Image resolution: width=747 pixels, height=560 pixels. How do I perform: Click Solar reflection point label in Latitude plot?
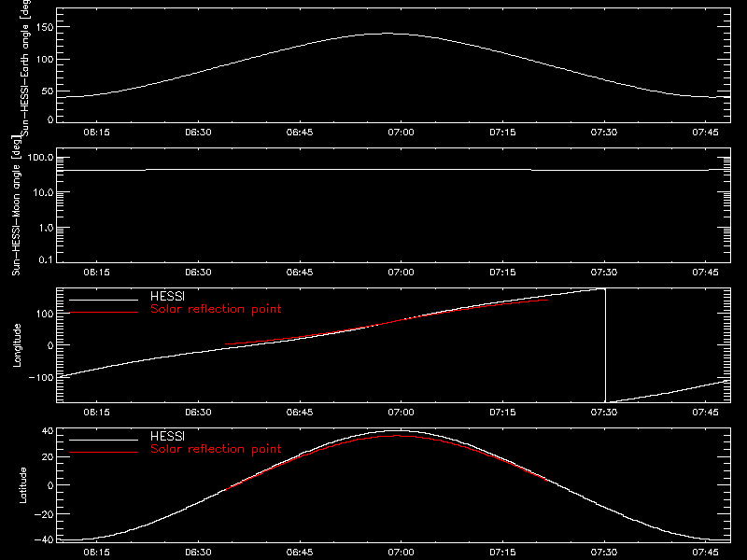[x=216, y=449]
